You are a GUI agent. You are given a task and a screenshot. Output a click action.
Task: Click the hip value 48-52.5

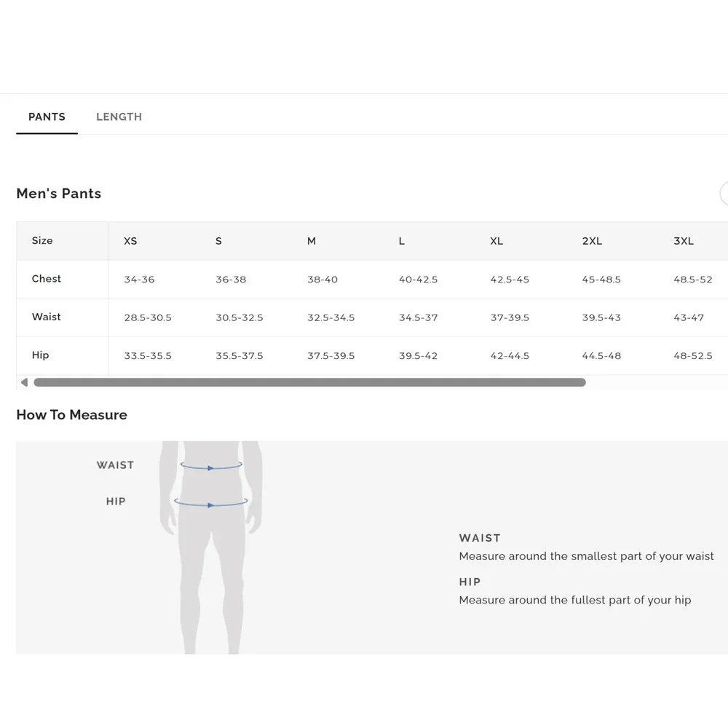click(x=693, y=356)
